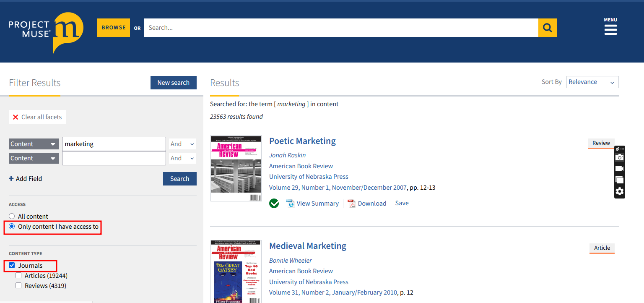The height and width of the screenshot is (303, 644).
Task: Open the hamburger MENU icon
Action: [x=610, y=29]
